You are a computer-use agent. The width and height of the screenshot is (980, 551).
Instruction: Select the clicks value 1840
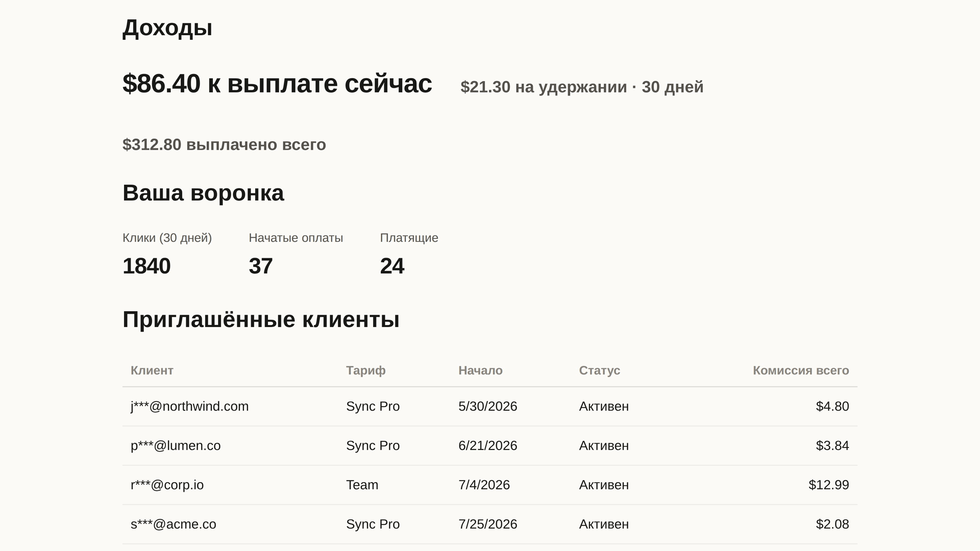coord(146,266)
